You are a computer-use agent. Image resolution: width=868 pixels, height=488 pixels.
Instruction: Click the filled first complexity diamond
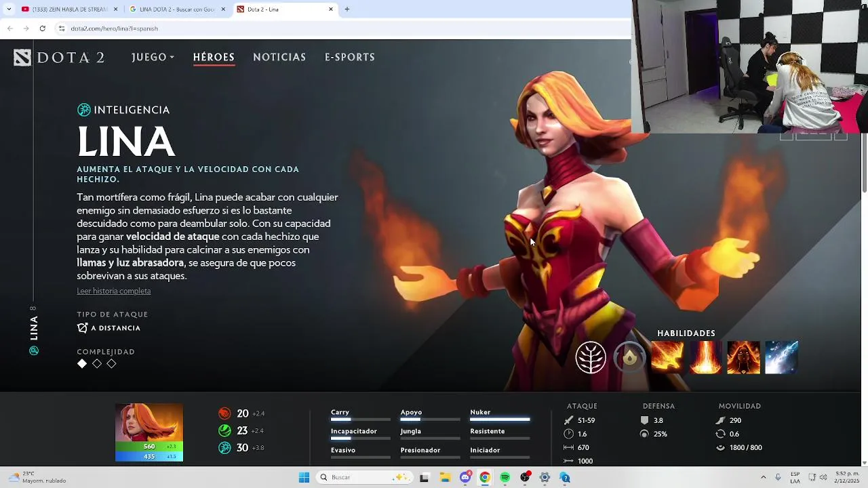point(82,364)
